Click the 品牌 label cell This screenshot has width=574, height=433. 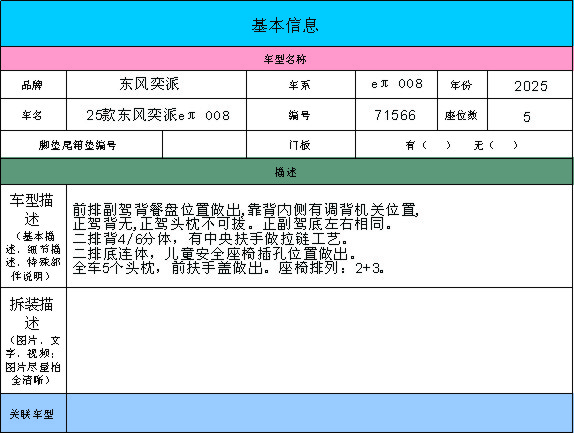click(33, 85)
